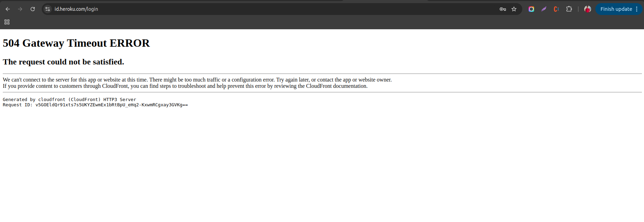Viewport: 644px width, 222px height.
Task: View site information for id.heroku.com
Action: click(48, 9)
